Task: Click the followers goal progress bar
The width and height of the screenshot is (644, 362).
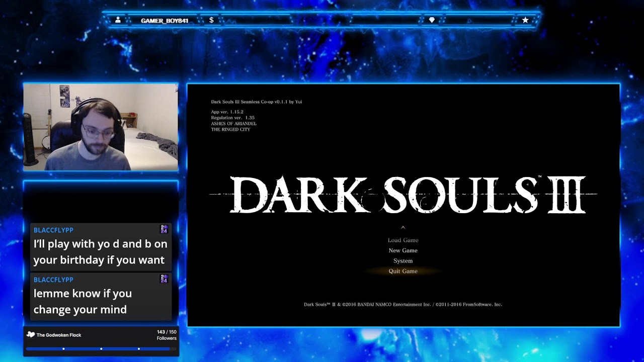Action: pyautogui.click(x=101, y=348)
